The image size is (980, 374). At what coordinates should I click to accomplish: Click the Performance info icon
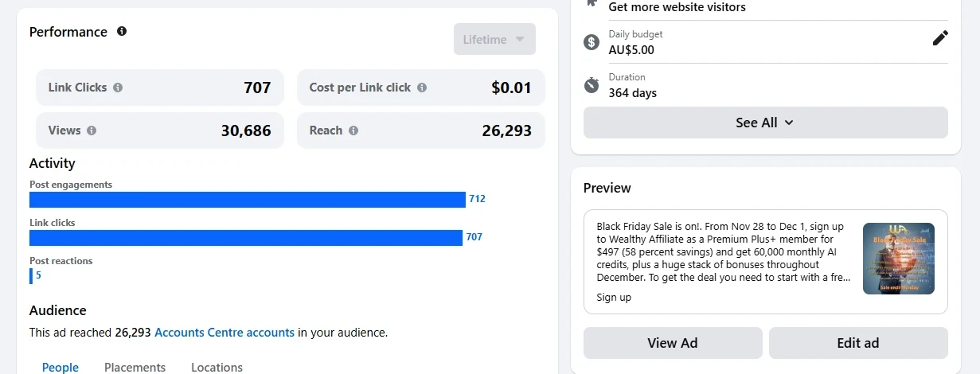[x=122, y=32]
